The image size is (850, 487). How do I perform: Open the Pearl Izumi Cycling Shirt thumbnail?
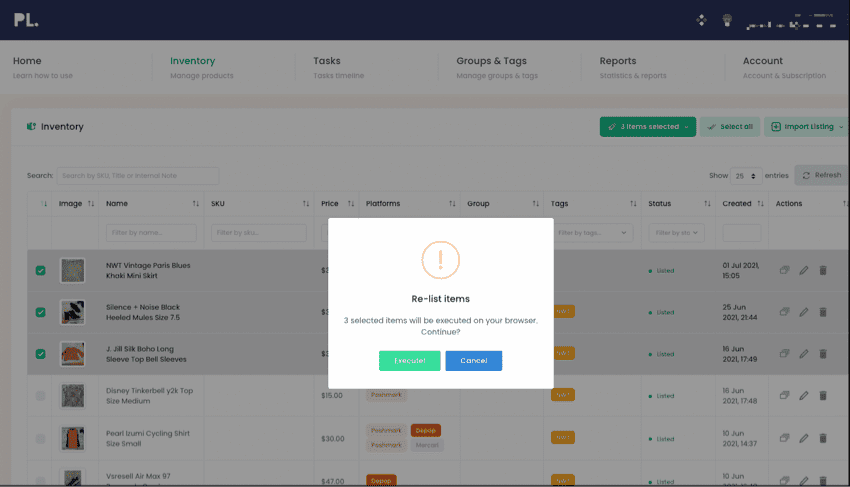72,438
